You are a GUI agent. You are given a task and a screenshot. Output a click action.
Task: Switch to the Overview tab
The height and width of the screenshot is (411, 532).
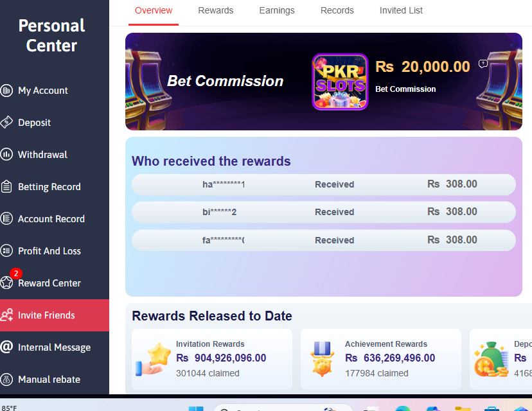pos(154,10)
